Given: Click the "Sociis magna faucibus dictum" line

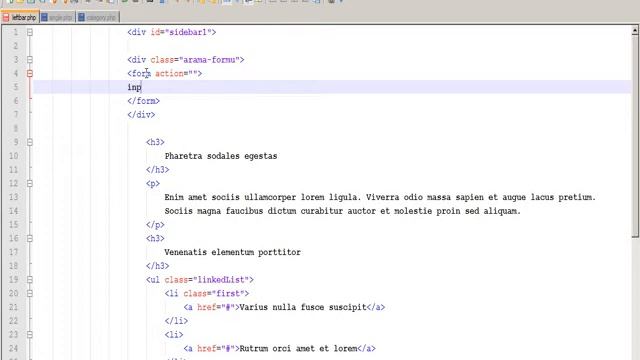Looking at the screenshot, I should (x=343, y=211).
